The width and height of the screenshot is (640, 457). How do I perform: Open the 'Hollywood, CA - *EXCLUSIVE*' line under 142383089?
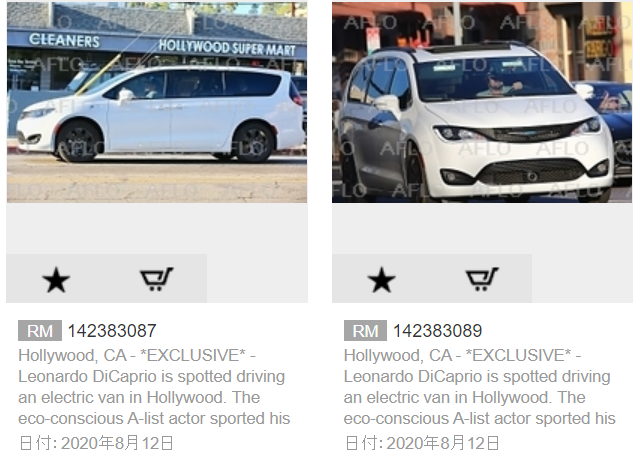click(x=462, y=355)
